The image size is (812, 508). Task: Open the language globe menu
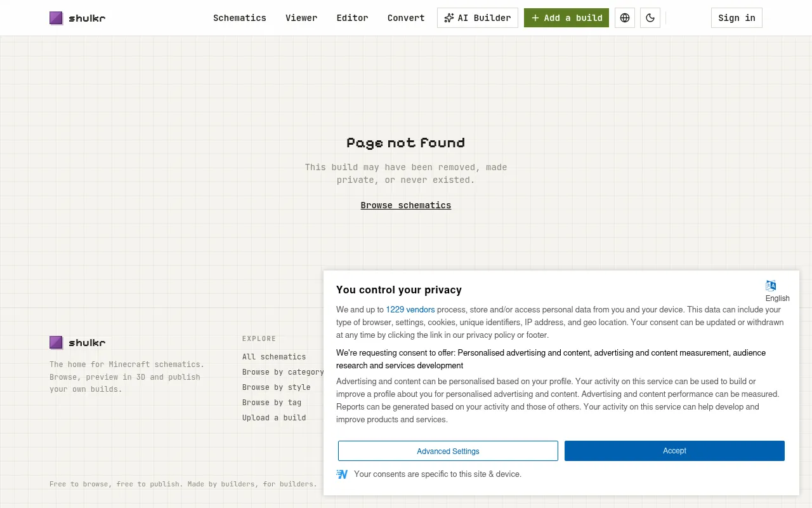[x=625, y=18]
